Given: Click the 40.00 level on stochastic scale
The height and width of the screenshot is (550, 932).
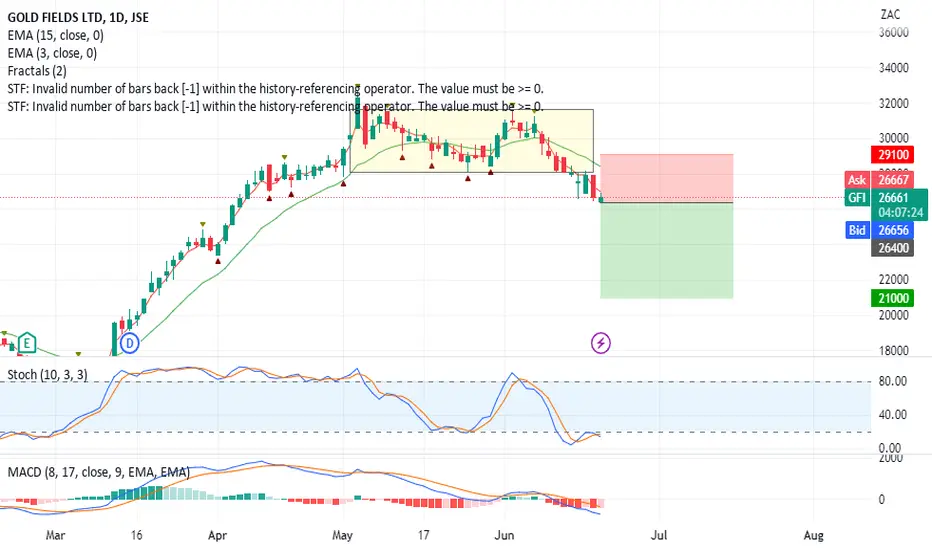Looking at the screenshot, I should pyautogui.click(x=893, y=414).
